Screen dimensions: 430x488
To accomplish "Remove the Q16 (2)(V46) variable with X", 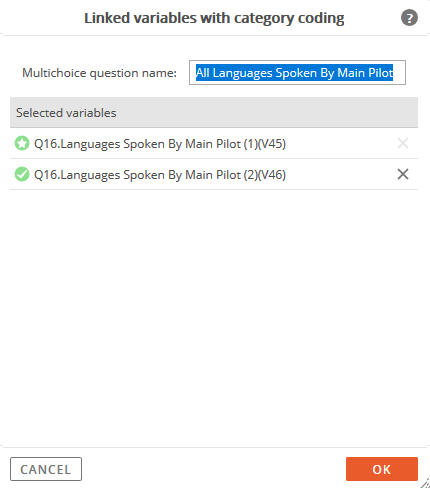I will [x=403, y=174].
